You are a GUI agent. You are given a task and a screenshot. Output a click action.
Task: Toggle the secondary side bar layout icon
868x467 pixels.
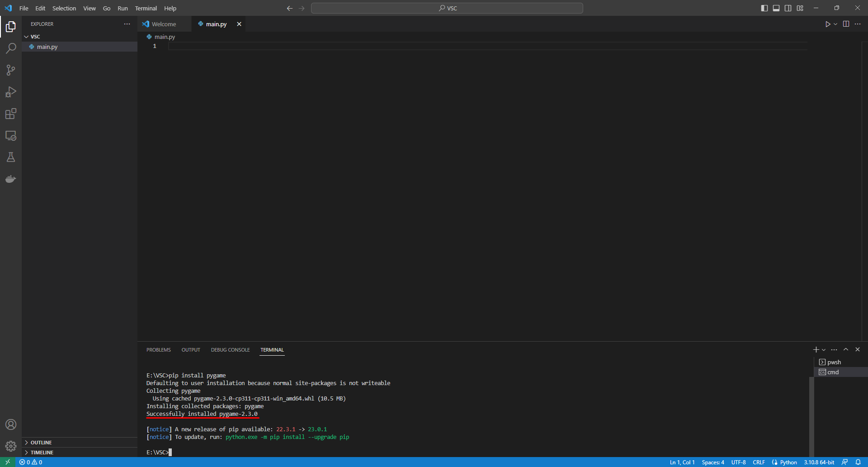(x=788, y=8)
